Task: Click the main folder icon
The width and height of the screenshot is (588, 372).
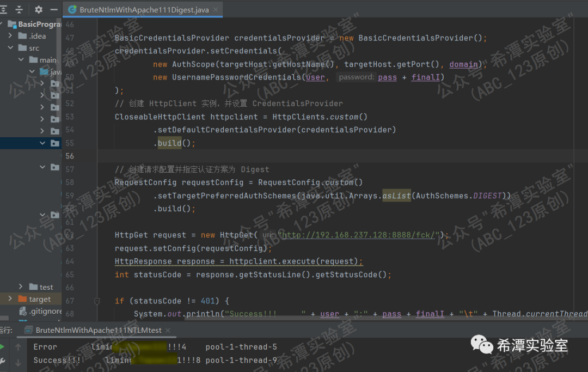Action: point(34,60)
